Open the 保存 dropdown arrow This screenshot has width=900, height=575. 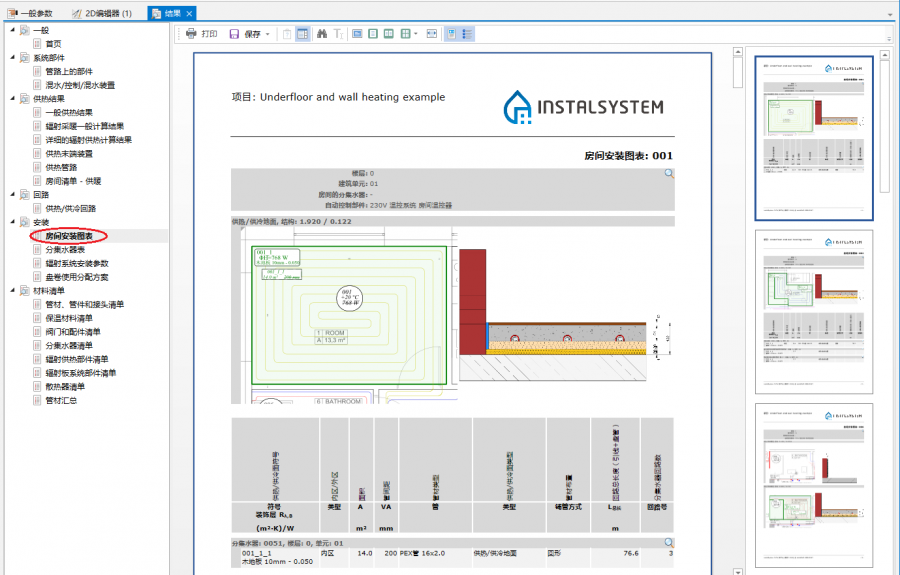267,34
